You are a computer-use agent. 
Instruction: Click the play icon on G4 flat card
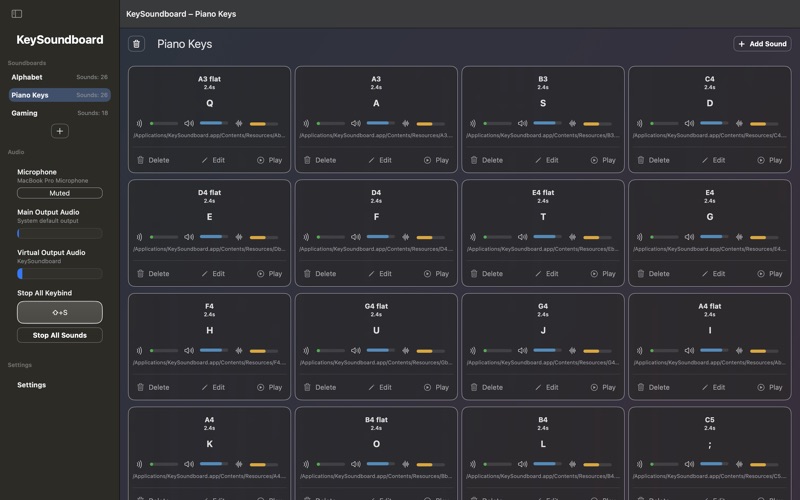pos(428,388)
